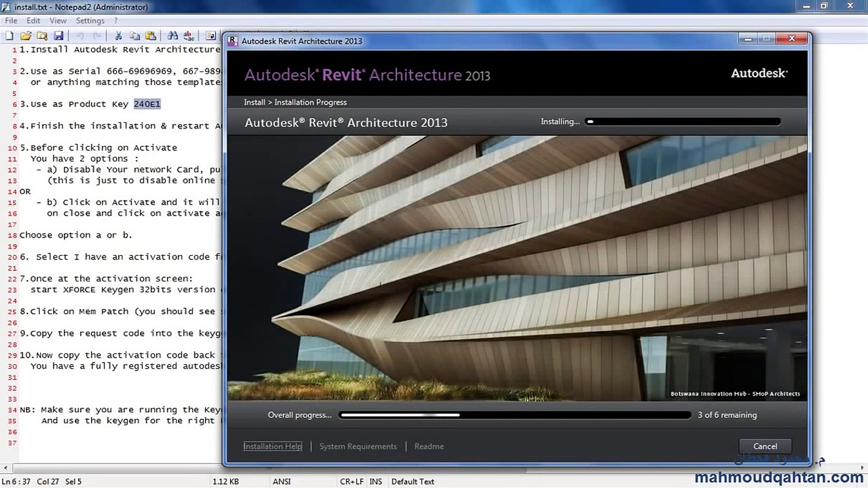Viewport: 868px width, 488px height.
Task: Open the Settings menu
Action: pos(90,20)
